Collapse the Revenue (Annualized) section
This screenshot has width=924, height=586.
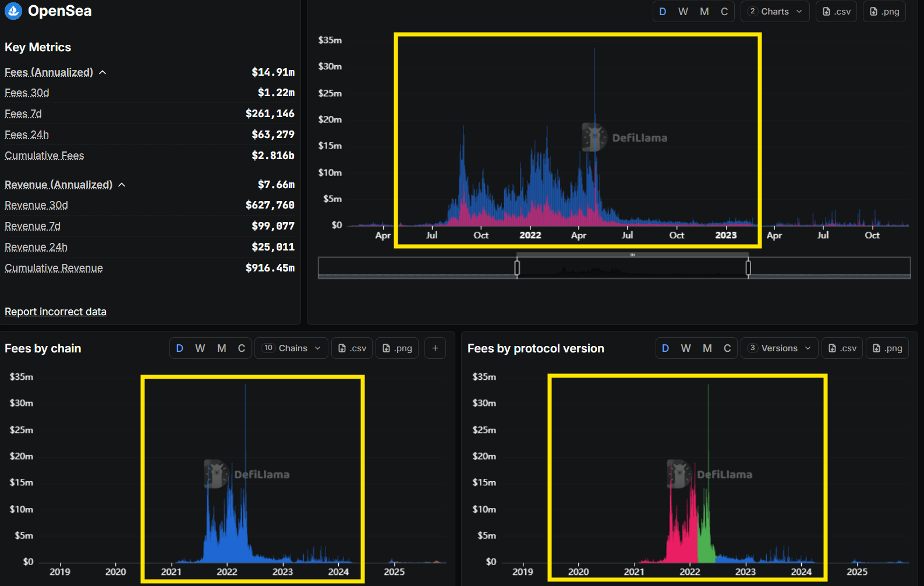[x=122, y=185]
